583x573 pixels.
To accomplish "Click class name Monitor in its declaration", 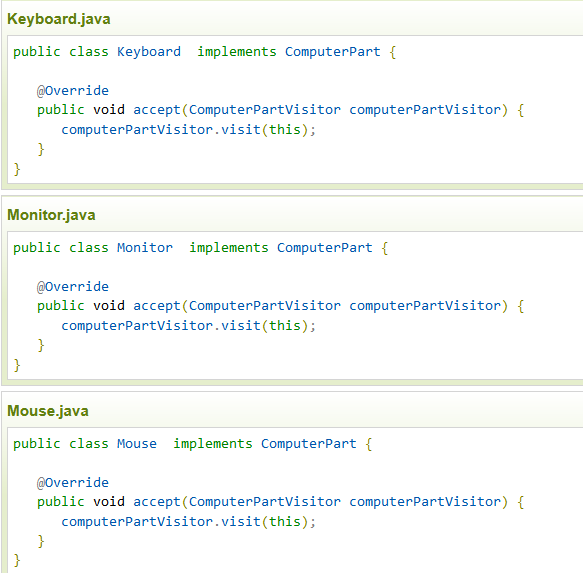I will coord(145,248).
